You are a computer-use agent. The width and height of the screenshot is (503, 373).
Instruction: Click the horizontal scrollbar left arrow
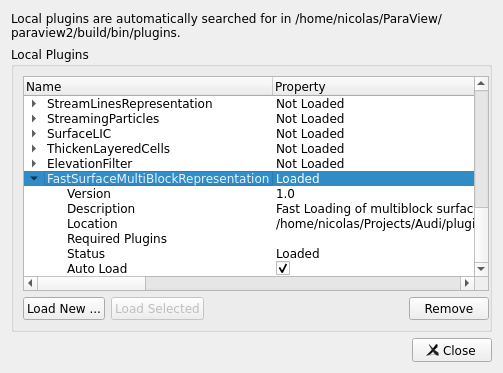(30, 283)
